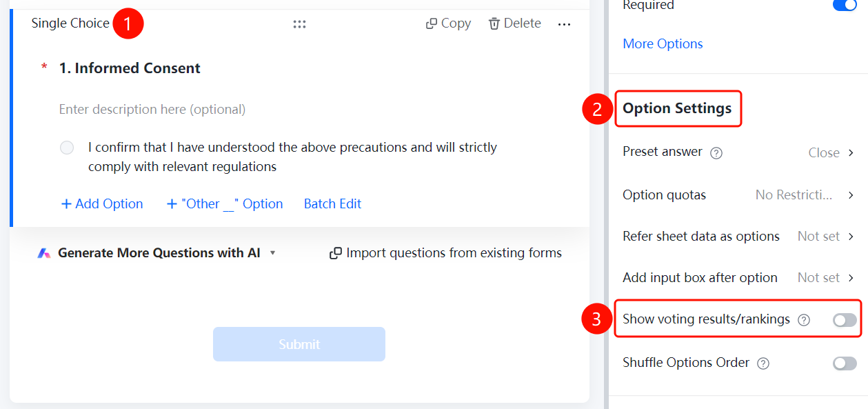Click the Copy question icon
The width and height of the screenshot is (868, 409).
point(432,24)
